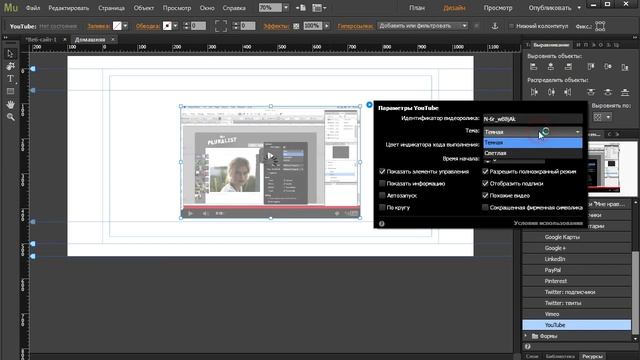The width and height of the screenshot is (640, 360).
Task: Open the 'Тема' theme dropdown
Action: [533, 132]
